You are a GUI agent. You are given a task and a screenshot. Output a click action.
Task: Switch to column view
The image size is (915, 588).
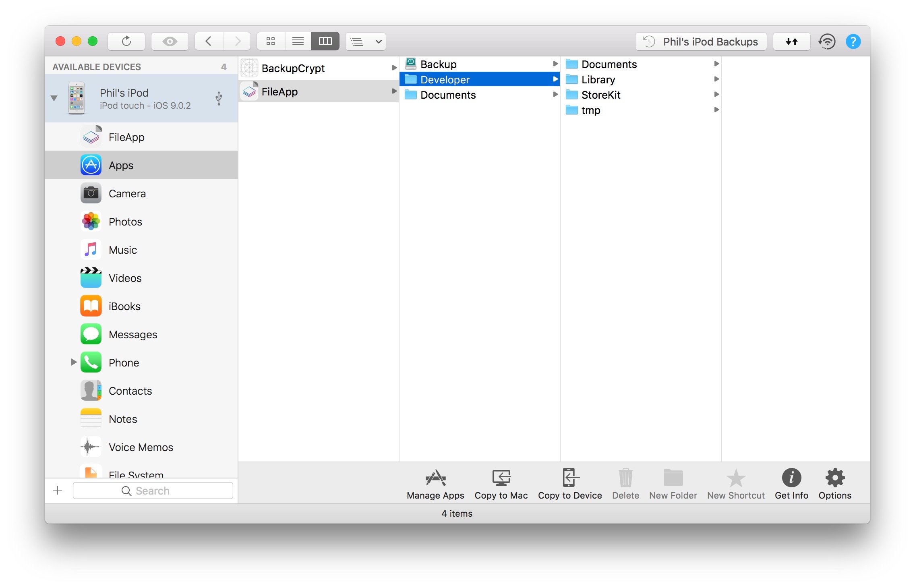click(325, 41)
